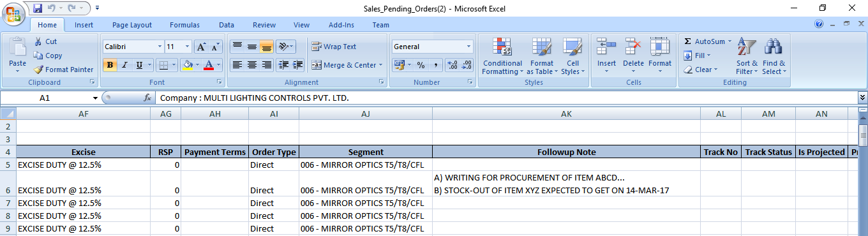Expand the font name Calibri dropdown
Screen dimensions: 868x236
[x=160, y=47]
